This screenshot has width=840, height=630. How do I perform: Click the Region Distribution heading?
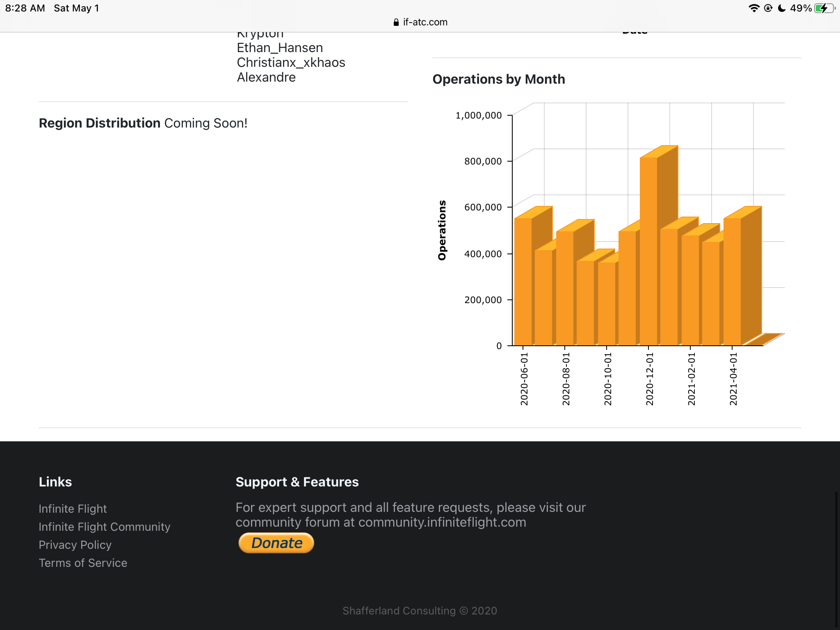point(100,123)
